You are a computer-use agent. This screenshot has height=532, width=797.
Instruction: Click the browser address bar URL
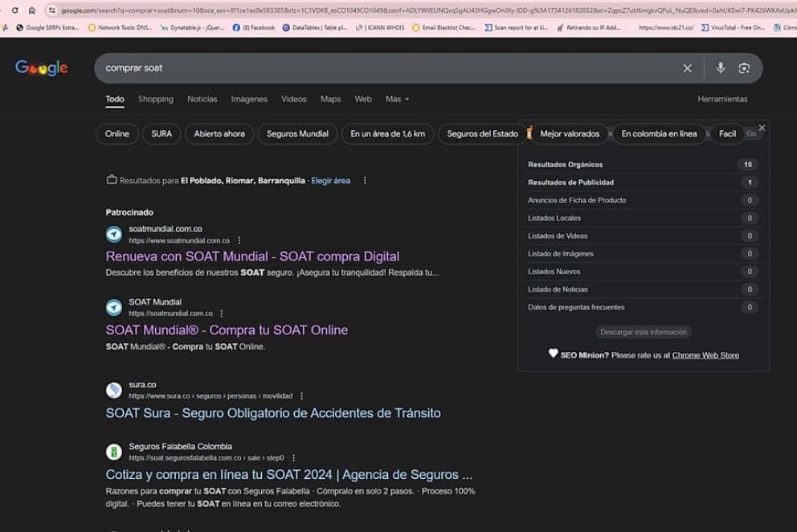click(x=427, y=10)
